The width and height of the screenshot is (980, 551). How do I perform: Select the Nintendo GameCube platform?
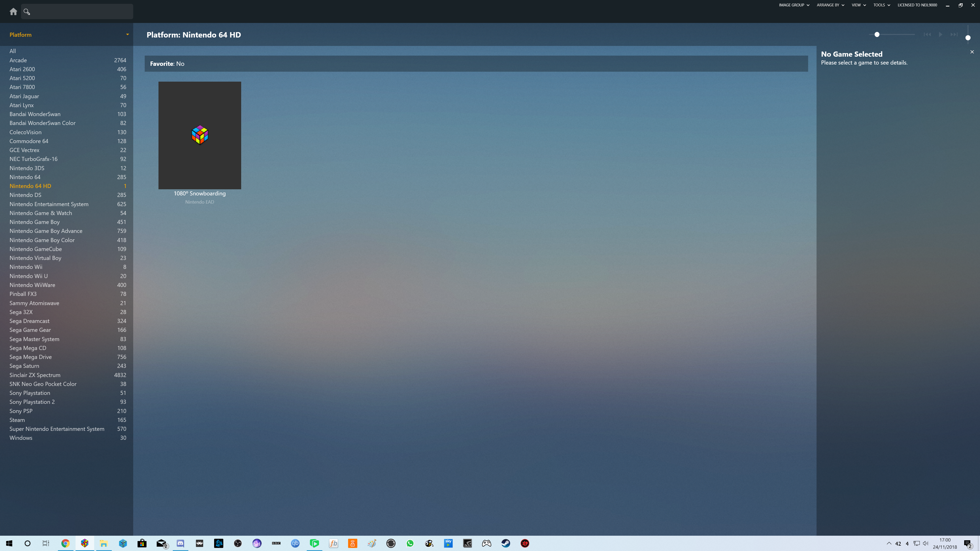click(67, 249)
